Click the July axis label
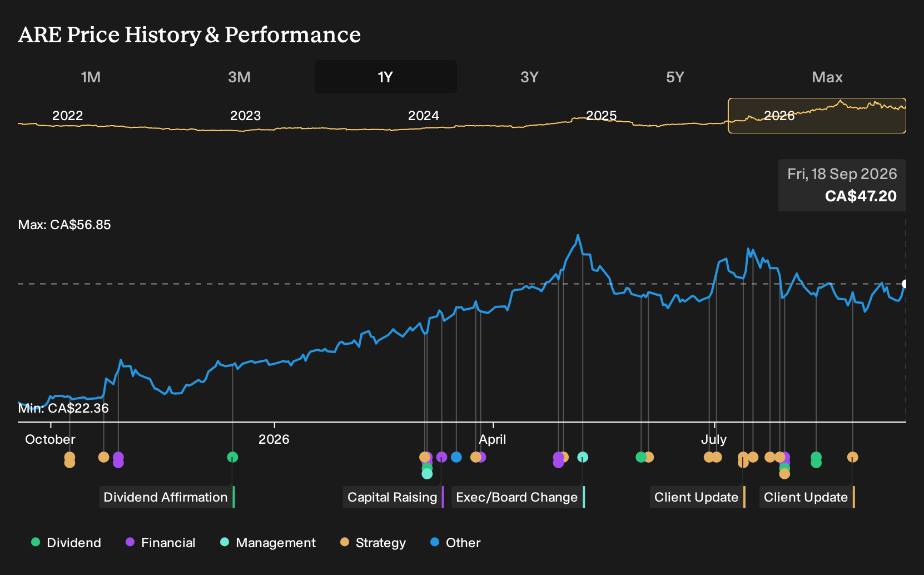The height and width of the screenshot is (575, 924). (x=714, y=439)
